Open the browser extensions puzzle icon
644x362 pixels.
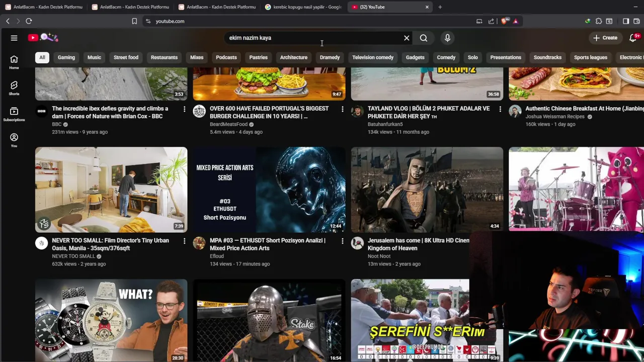[x=599, y=21]
